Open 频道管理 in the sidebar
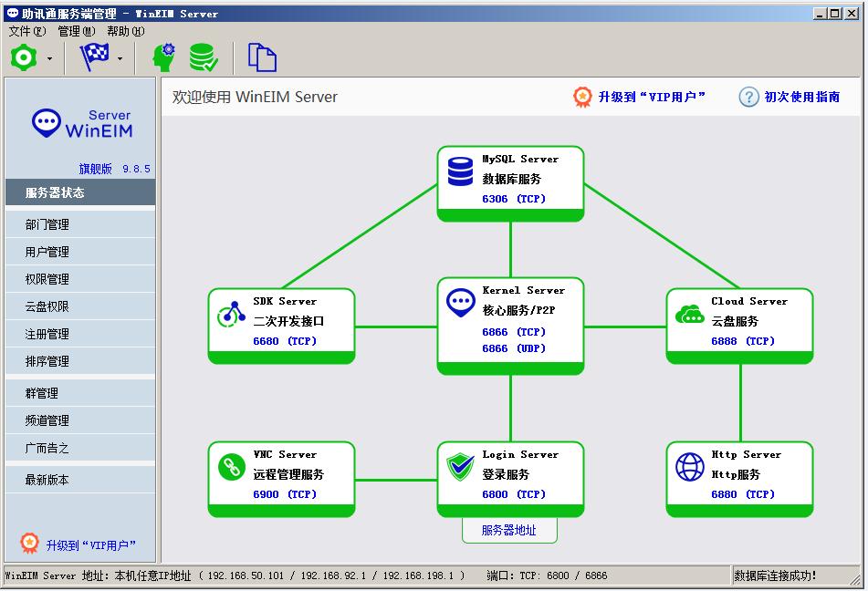This screenshot has width=868, height=591. (x=80, y=420)
